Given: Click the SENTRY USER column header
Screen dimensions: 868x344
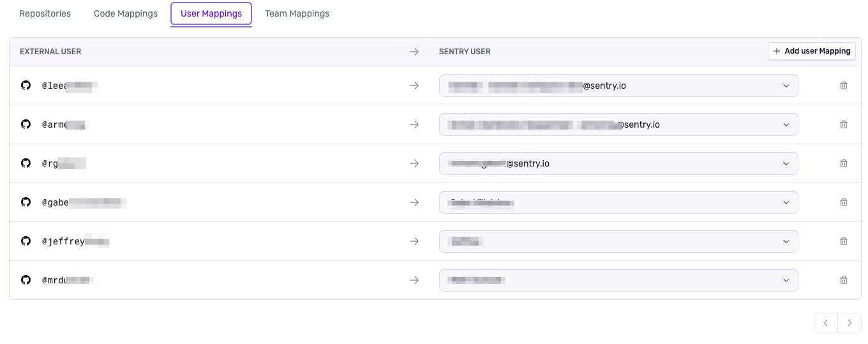Looking at the screenshot, I should click(x=465, y=52).
